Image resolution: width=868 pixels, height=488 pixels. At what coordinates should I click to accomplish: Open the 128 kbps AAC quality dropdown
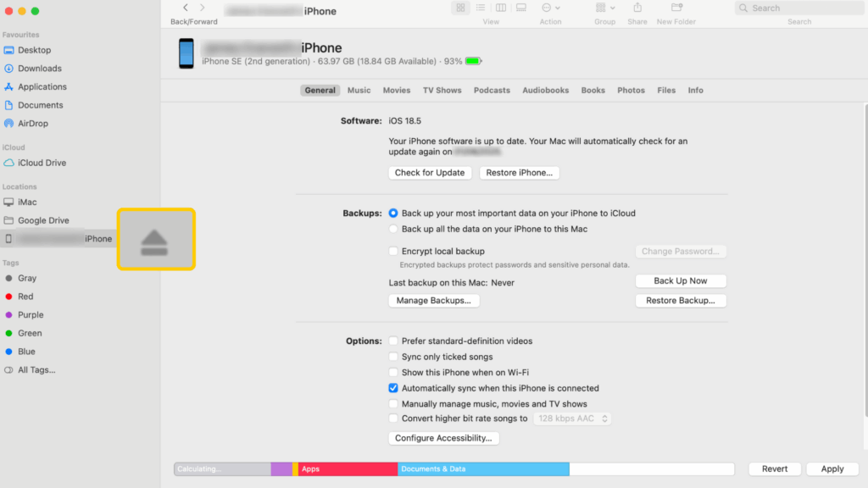pos(572,418)
